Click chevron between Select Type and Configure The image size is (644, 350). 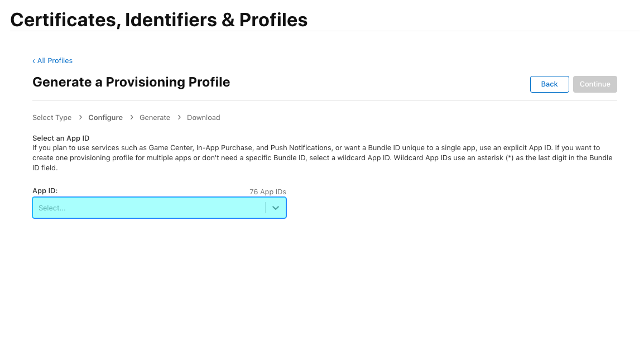coord(80,117)
